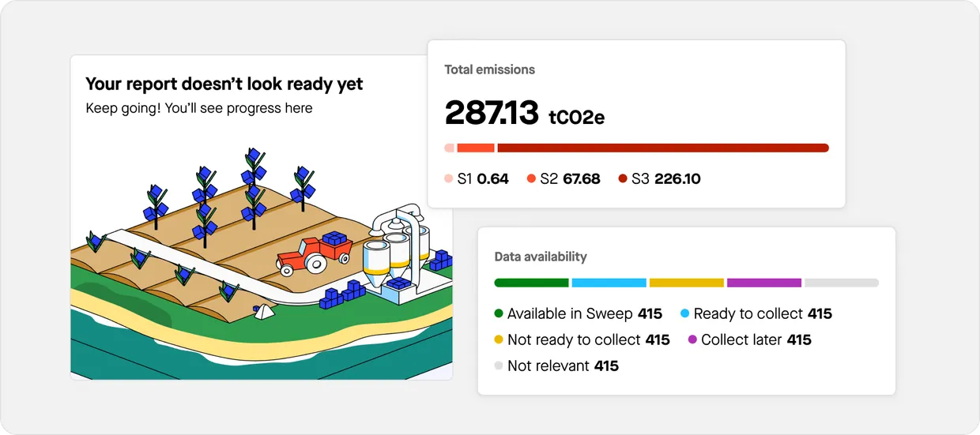This screenshot has height=435, width=980.
Task: Click the 'Ready to collect 415' legend label
Action: tap(762, 314)
